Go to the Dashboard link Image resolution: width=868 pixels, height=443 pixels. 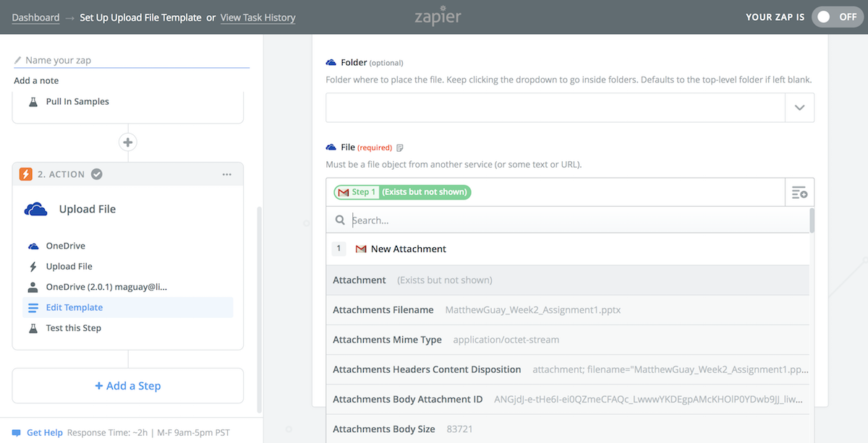36,17
